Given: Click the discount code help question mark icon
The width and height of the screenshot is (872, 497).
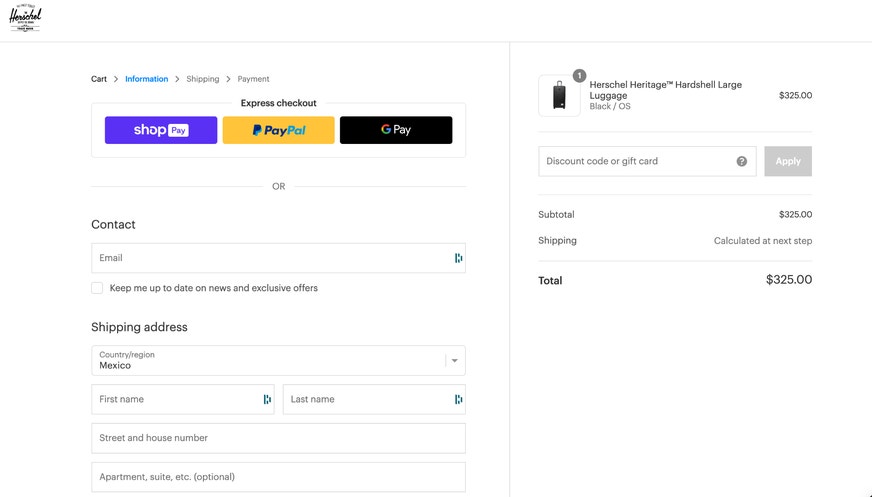Looking at the screenshot, I should [x=741, y=161].
